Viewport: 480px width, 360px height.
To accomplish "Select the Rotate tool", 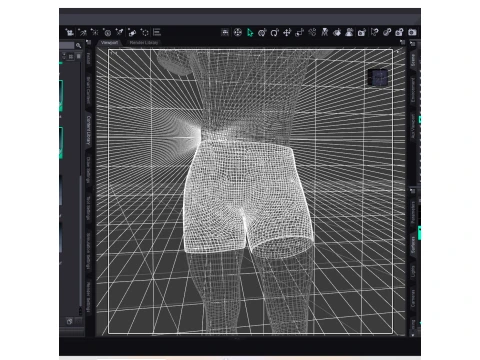I will pyautogui.click(x=274, y=32).
